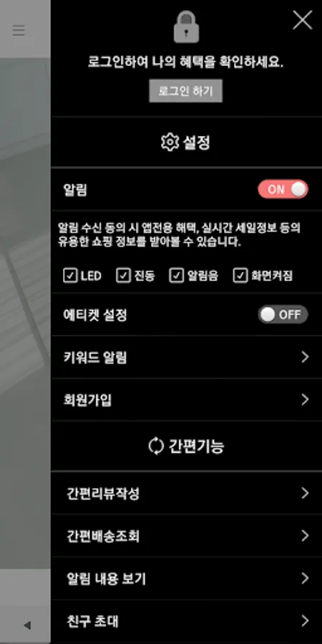The width and height of the screenshot is (322, 644).
Task: Open the hamburger menu icon
Action: (x=19, y=30)
